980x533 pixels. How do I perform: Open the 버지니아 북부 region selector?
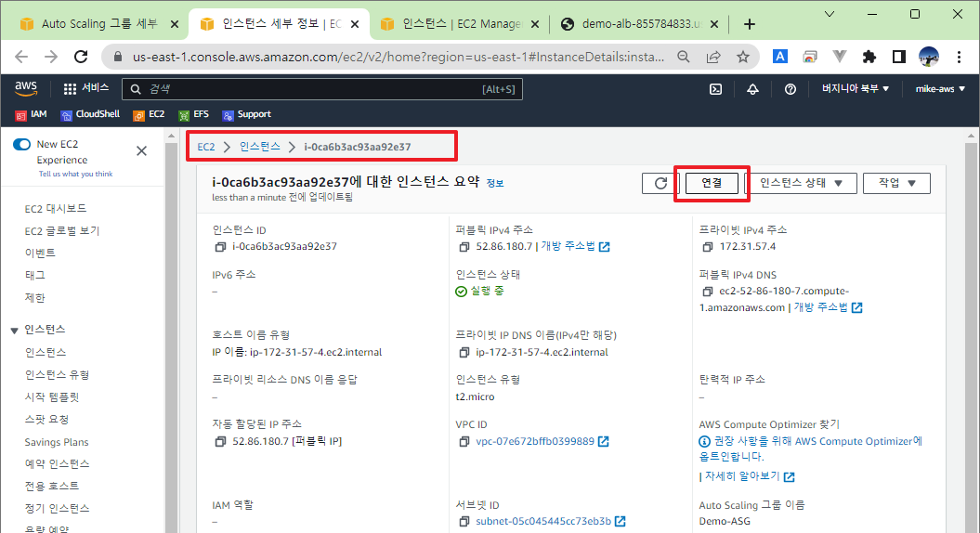[x=855, y=89]
